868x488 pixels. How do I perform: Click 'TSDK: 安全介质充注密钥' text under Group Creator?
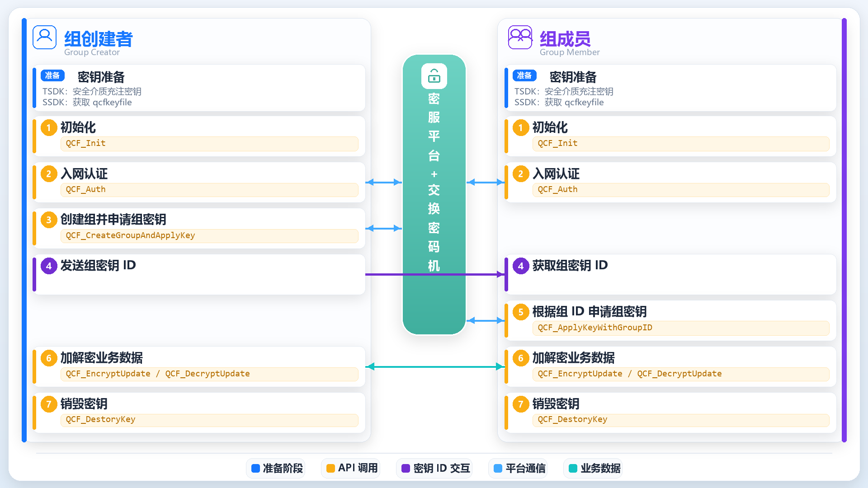[x=92, y=91]
